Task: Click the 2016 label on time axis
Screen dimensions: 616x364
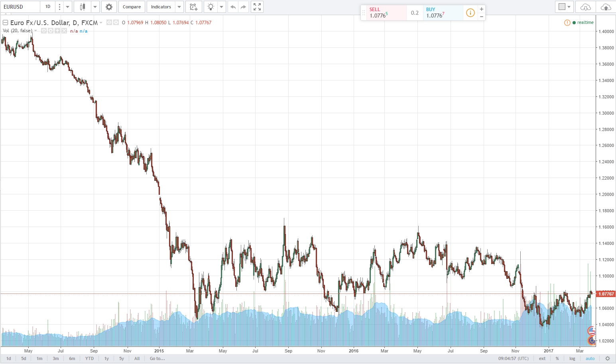Action: [x=353, y=351]
